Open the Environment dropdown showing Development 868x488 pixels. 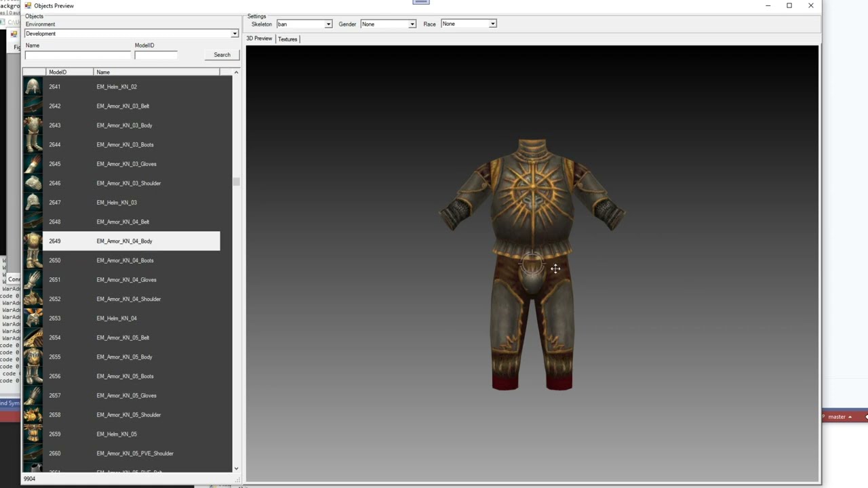pos(132,33)
